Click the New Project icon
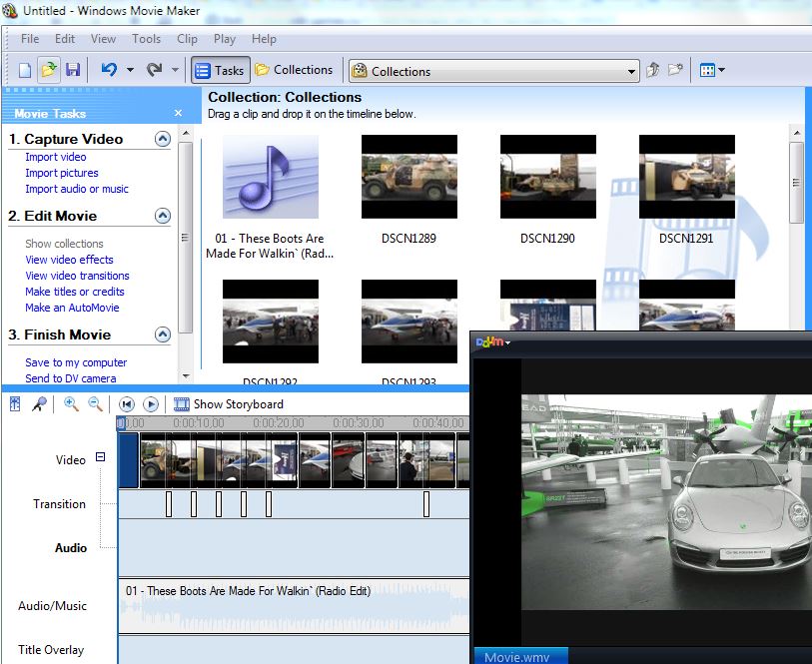Image resolution: width=812 pixels, height=664 pixels. click(x=25, y=70)
